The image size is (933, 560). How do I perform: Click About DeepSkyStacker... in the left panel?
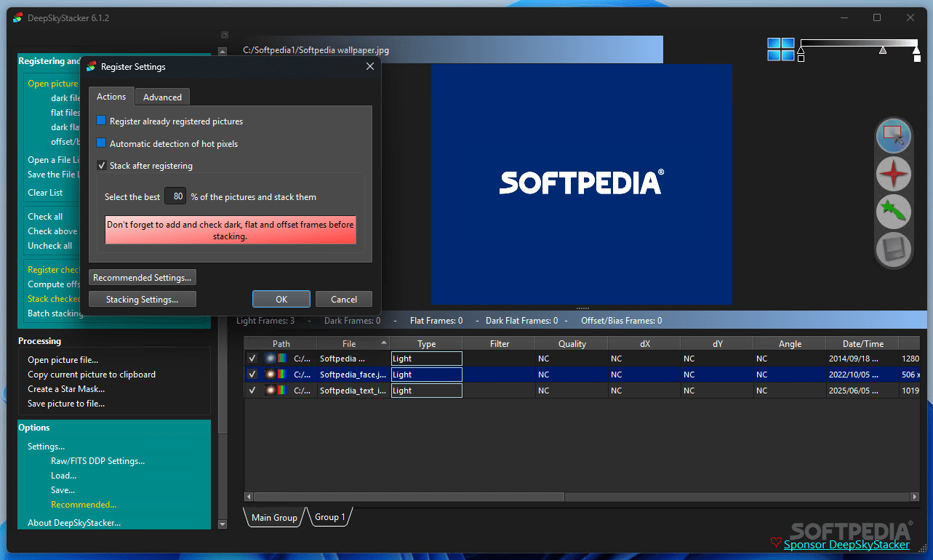[x=74, y=523]
